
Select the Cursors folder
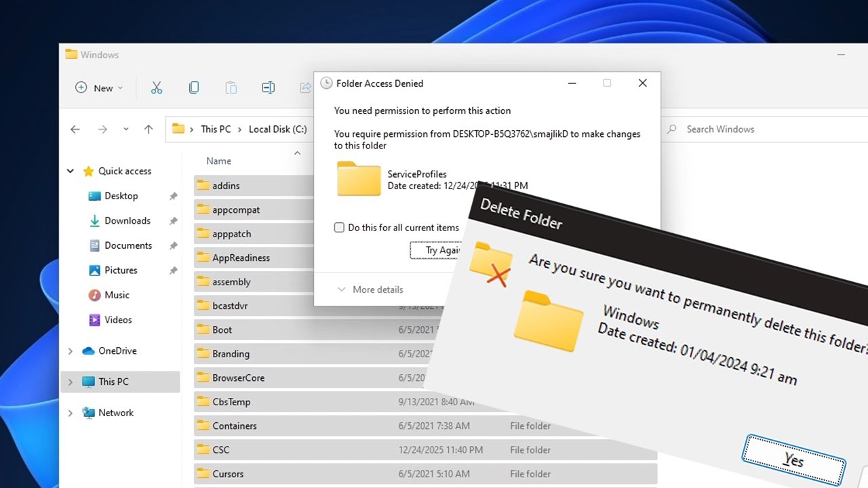click(x=425, y=474)
